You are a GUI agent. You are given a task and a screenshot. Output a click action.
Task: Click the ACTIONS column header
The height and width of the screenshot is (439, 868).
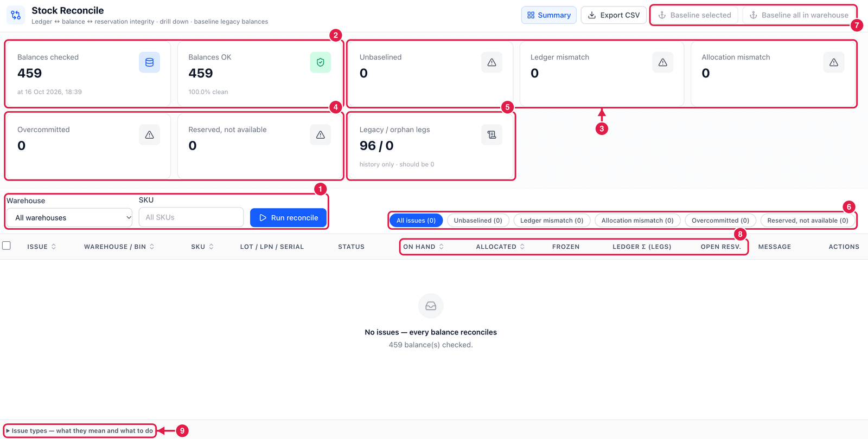844,247
